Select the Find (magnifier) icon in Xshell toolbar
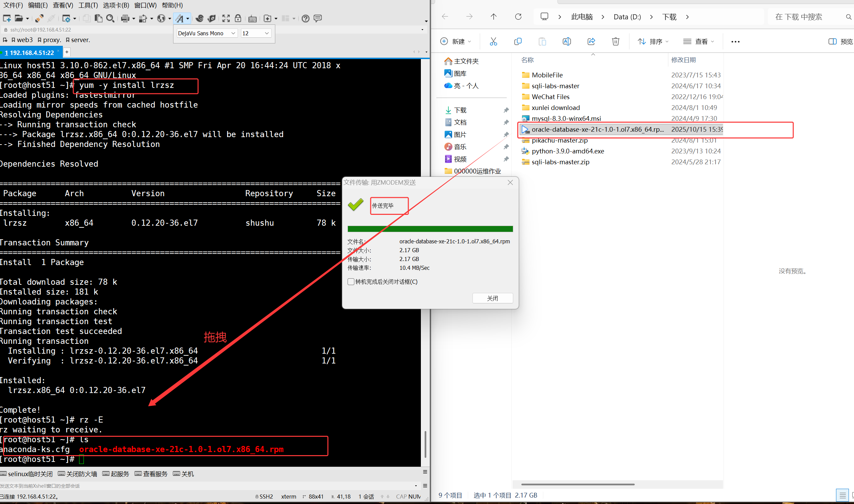This screenshot has width=854, height=504. [110, 18]
